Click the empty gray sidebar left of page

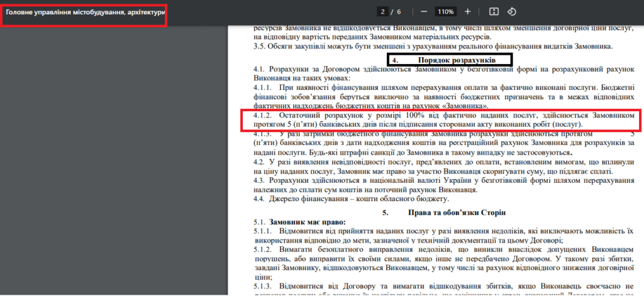pyautogui.click(x=113, y=157)
